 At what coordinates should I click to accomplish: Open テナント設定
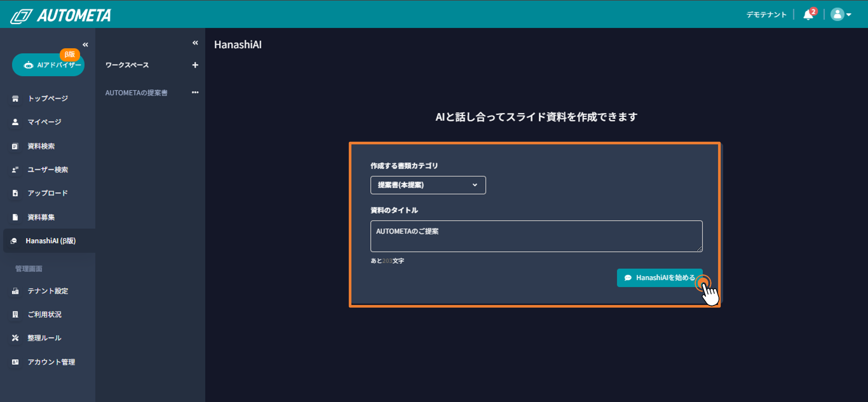pos(48,291)
